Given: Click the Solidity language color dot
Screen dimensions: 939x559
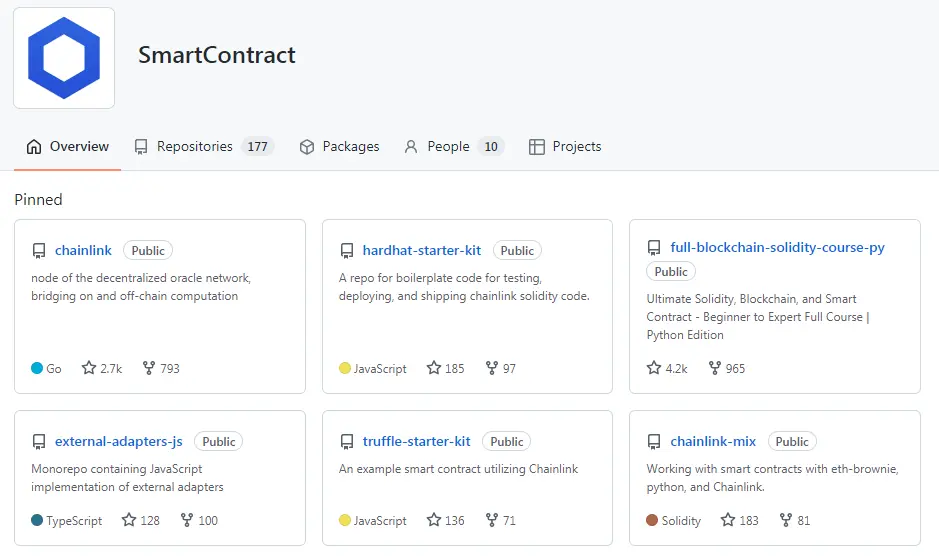Looking at the screenshot, I should (652, 520).
